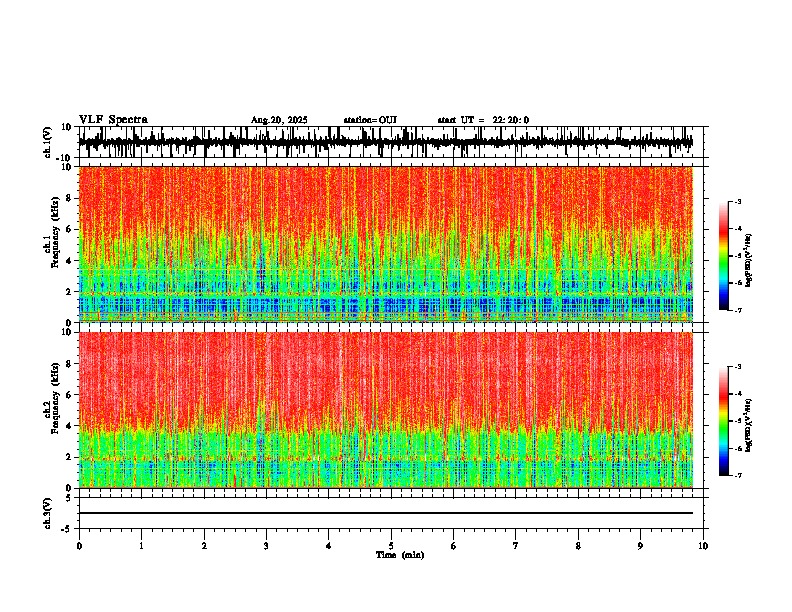Click the ch.2 spectrogram color bar

pyautogui.click(x=724, y=421)
